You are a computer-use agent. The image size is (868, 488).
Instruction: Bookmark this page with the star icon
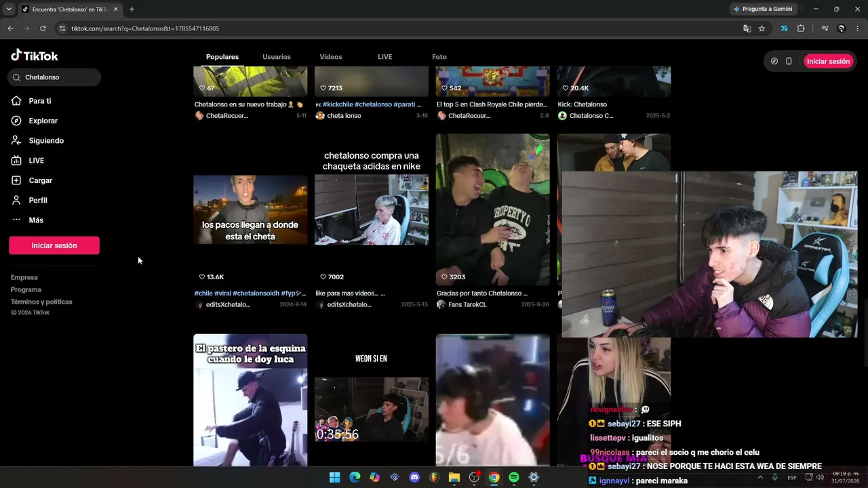click(x=762, y=28)
